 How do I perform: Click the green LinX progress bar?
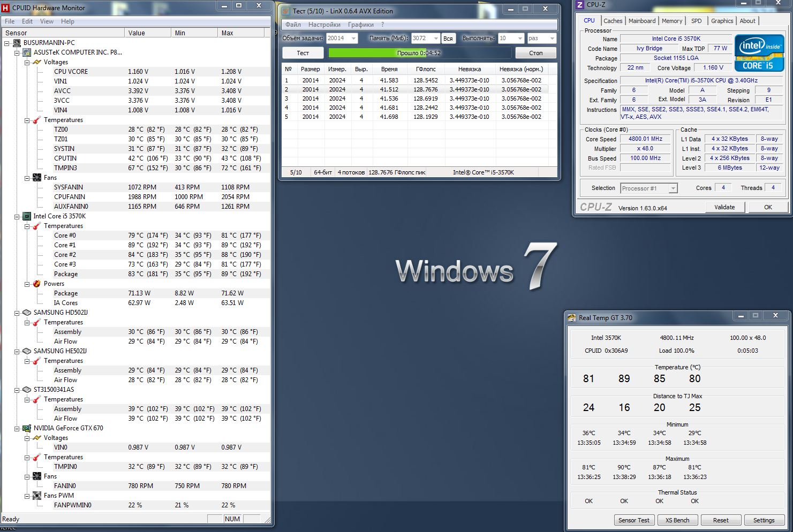[x=419, y=53]
